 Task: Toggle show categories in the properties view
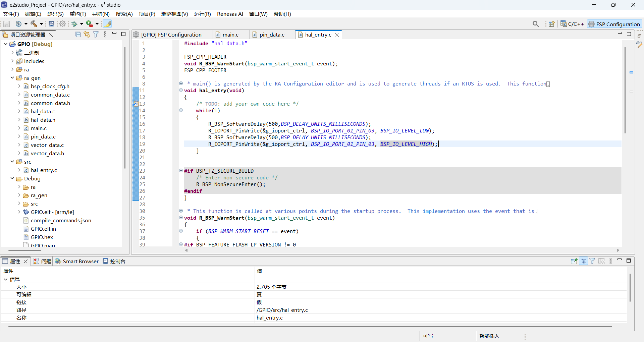coord(584,261)
